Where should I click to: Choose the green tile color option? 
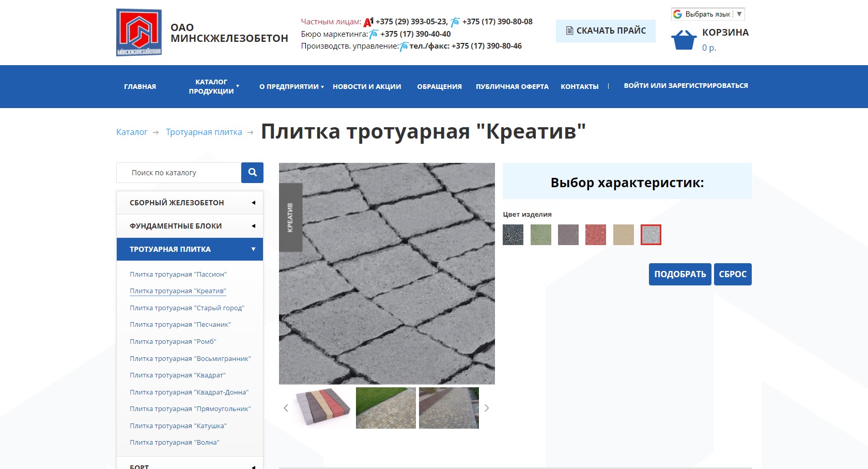(540, 235)
